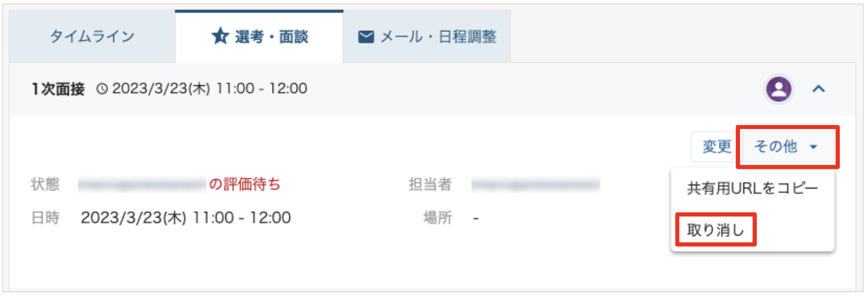
Task: Click the star icon on 選考・面談 tab
Action: 219,37
